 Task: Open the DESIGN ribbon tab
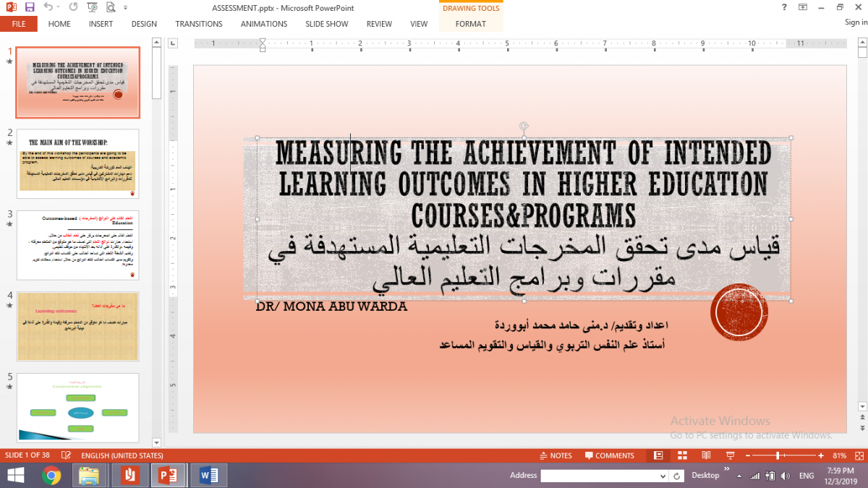coord(144,24)
